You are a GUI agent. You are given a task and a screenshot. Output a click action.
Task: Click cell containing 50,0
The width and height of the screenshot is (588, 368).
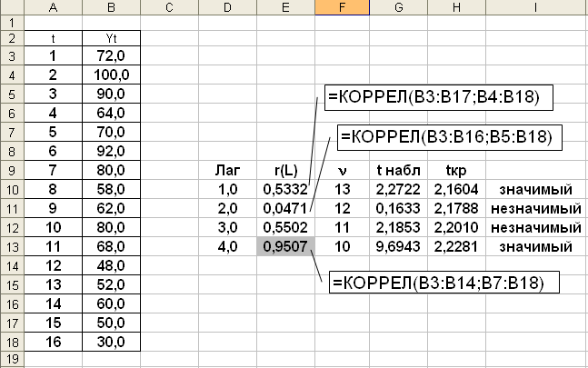coord(112,323)
